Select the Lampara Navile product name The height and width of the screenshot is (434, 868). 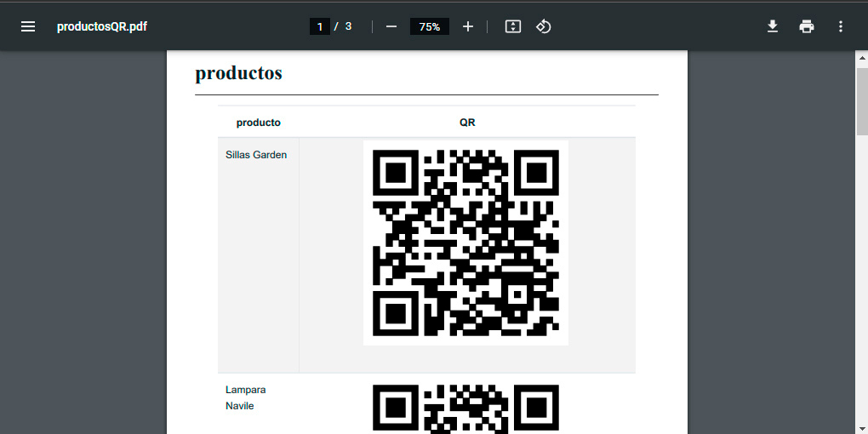[246, 397]
